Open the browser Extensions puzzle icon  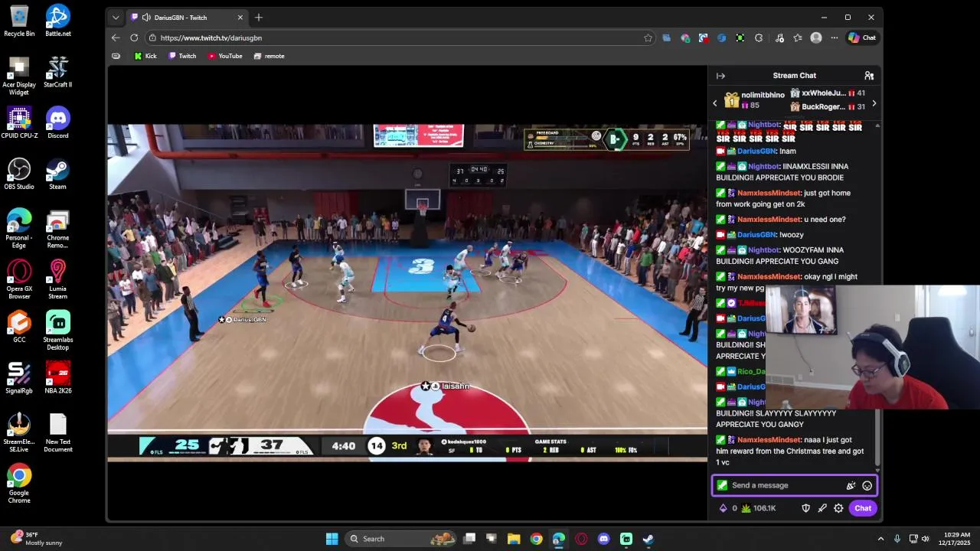759,37
